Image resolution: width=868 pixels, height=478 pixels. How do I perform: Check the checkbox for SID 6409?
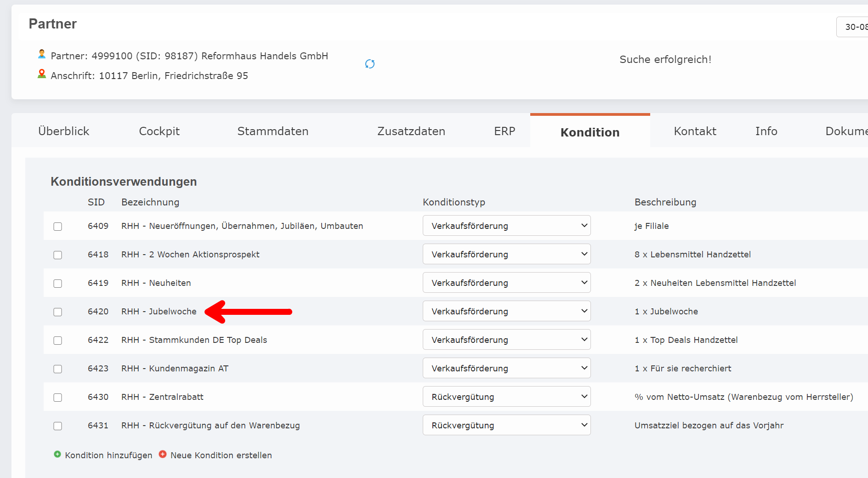57,226
